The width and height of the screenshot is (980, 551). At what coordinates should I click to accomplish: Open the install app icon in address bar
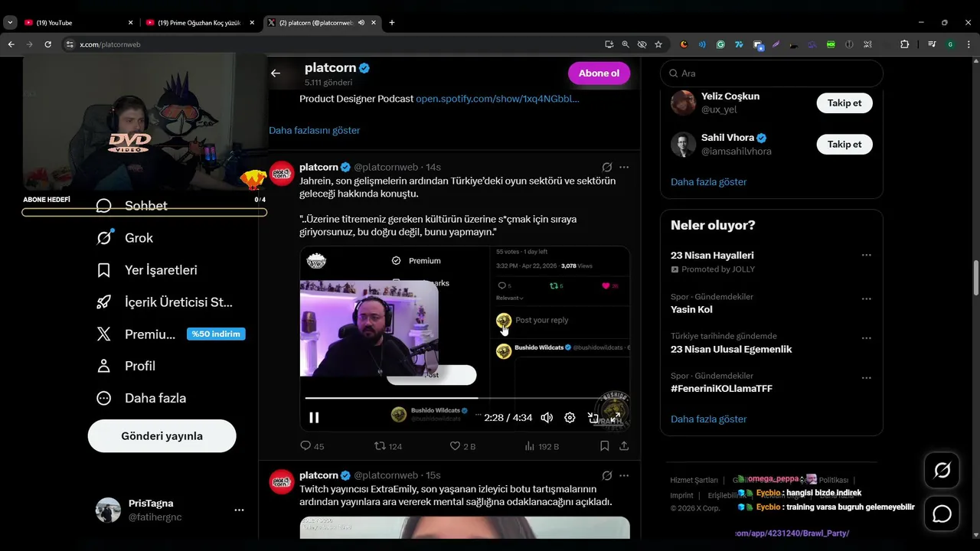pos(609,44)
